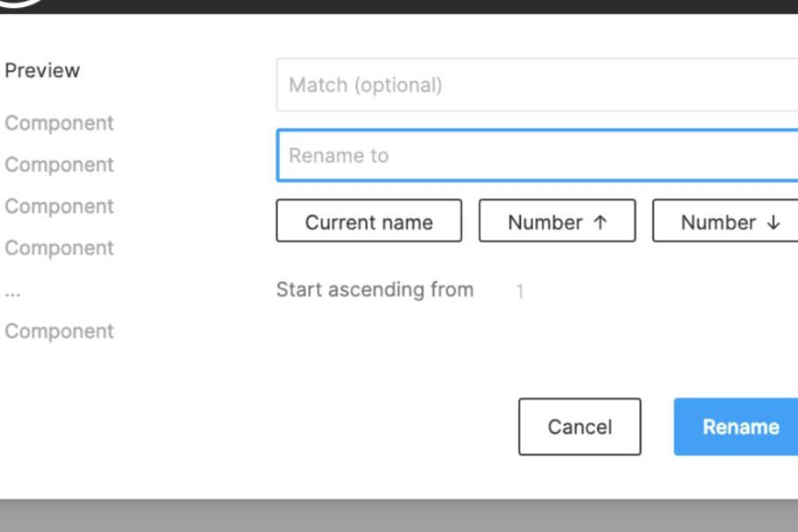
Task: Cancel the rename dialog
Action: click(x=579, y=426)
